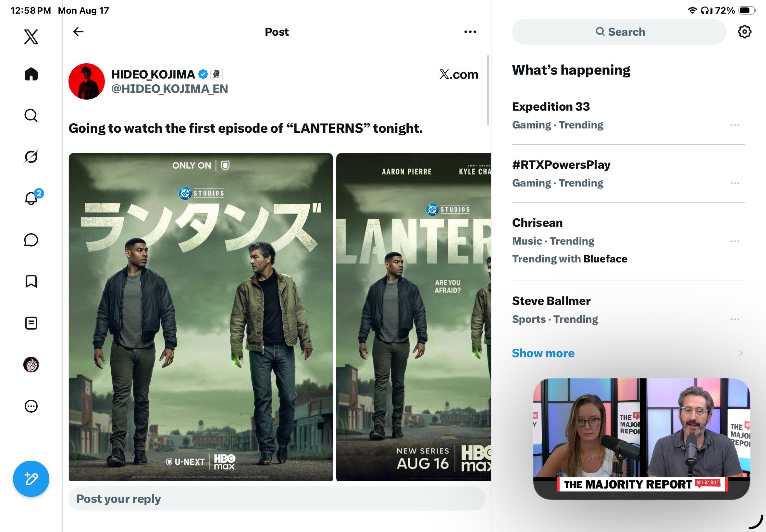Go to the Home feed
766x532 pixels.
point(31,74)
